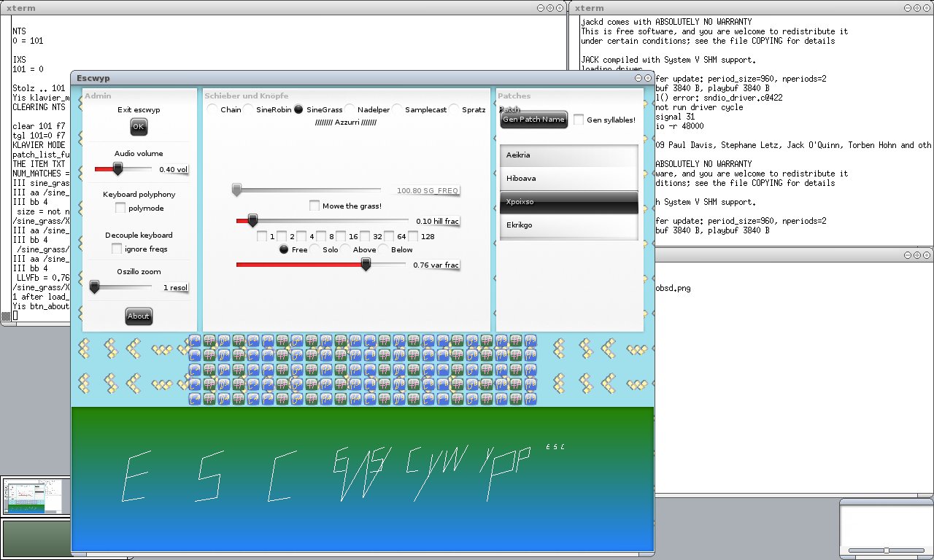
Task: Click the var frac slider handle
Action: pyautogui.click(x=366, y=265)
